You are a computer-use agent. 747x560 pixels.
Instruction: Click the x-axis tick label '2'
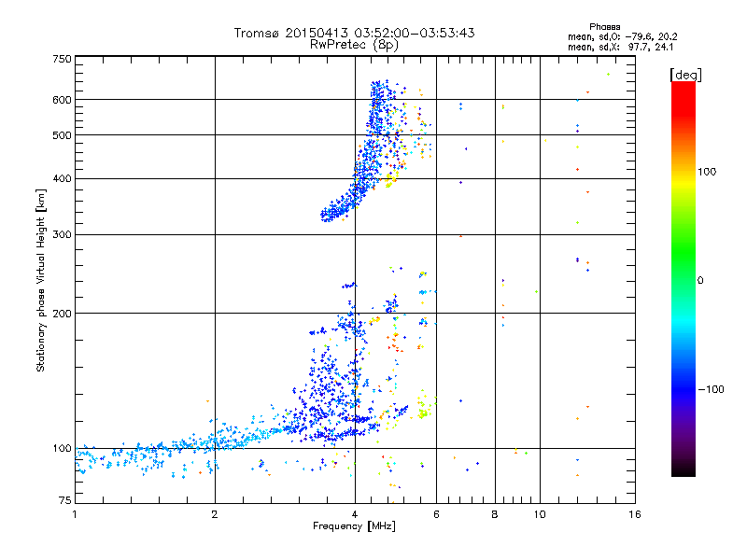215,514
